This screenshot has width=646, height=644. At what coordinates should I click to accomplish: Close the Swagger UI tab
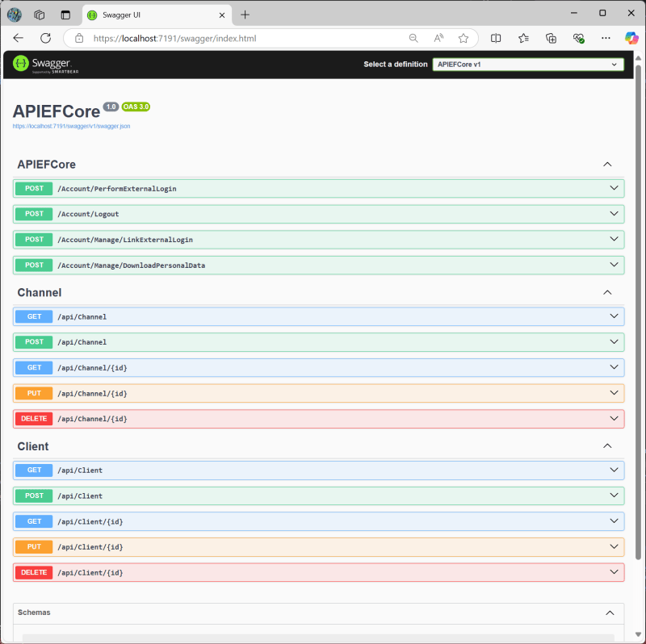coord(221,15)
